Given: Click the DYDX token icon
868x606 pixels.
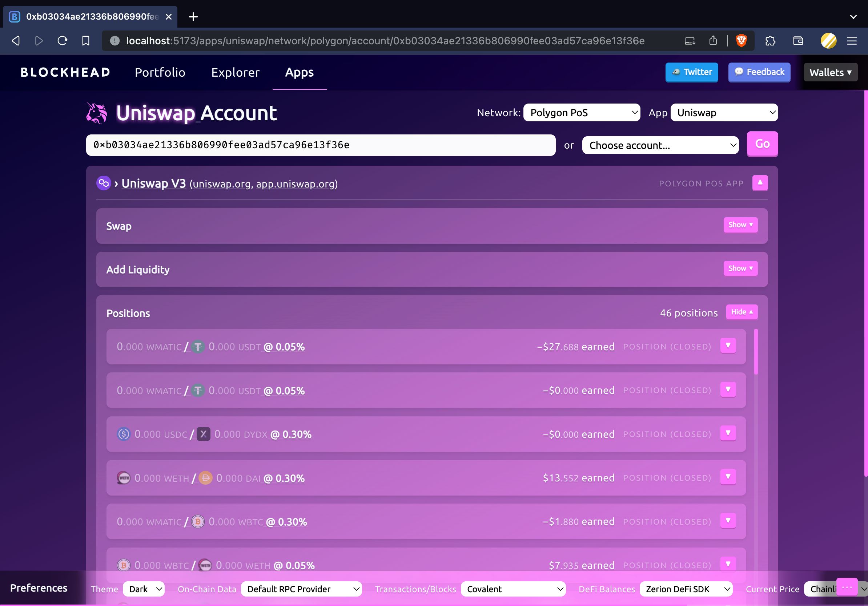Looking at the screenshot, I should (x=204, y=434).
